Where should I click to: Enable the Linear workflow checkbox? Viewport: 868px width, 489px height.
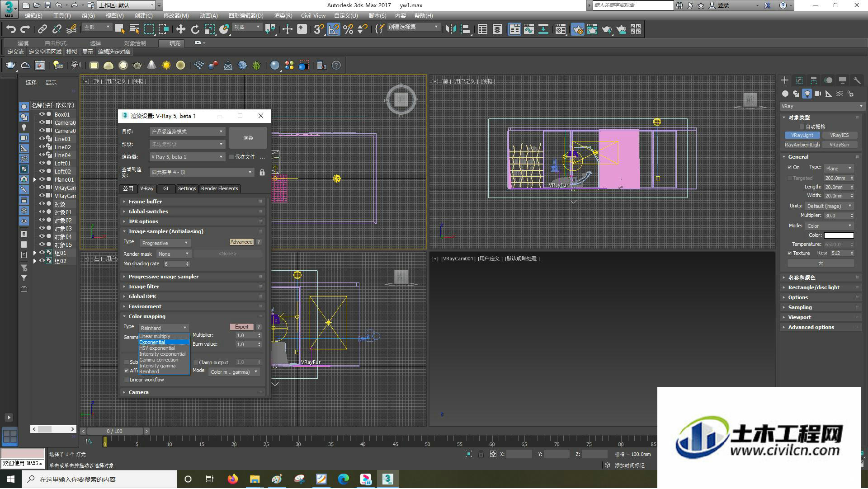pyautogui.click(x=127, y=380)
